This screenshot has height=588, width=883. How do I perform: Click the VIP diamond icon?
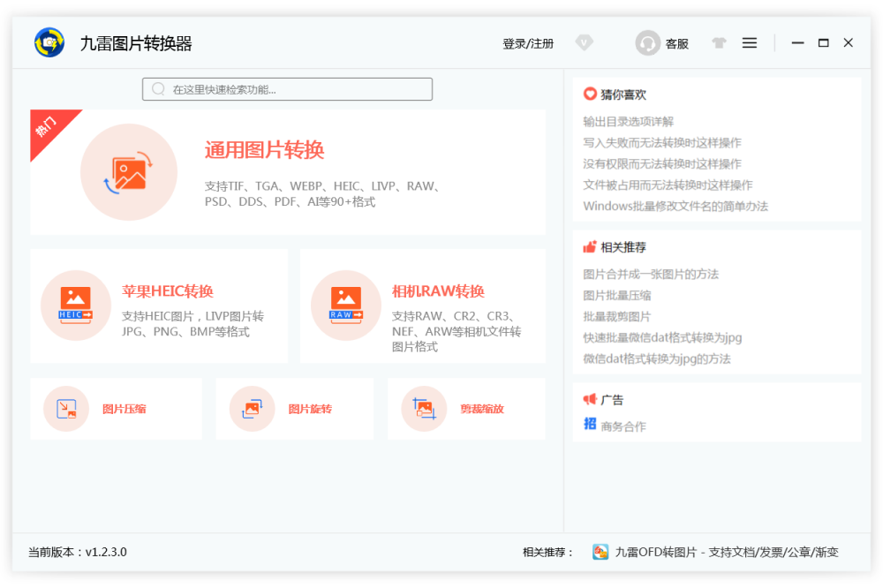coord(584,42)
